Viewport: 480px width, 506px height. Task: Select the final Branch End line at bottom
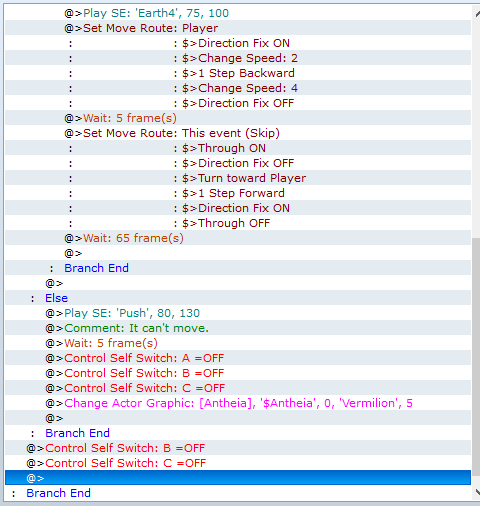(238, 493)
